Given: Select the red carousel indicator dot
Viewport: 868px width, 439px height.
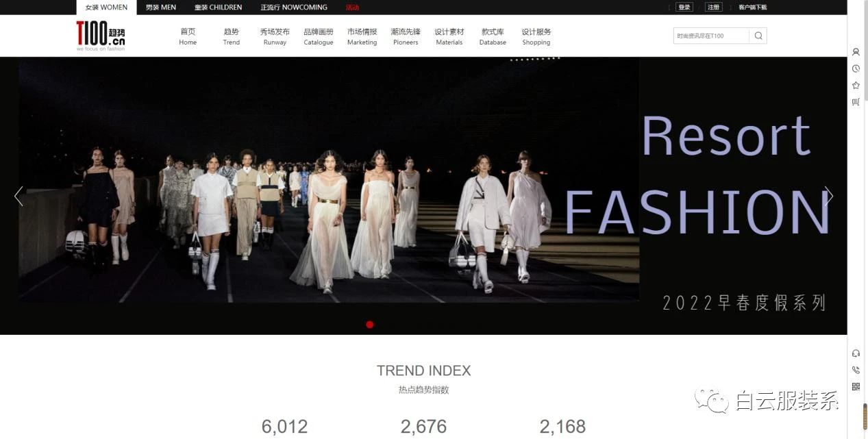Looking at the screenshot, I should [x=370, y=325].
